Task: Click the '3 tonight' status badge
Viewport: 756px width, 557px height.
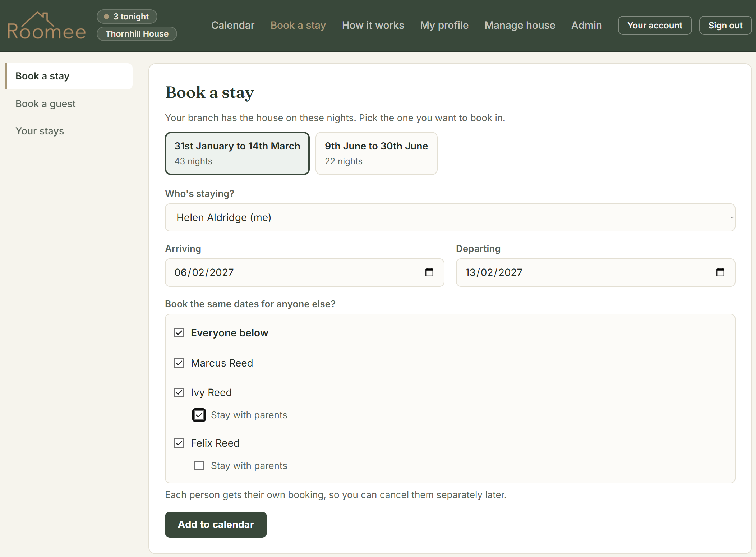Action: tap(127, 17)
